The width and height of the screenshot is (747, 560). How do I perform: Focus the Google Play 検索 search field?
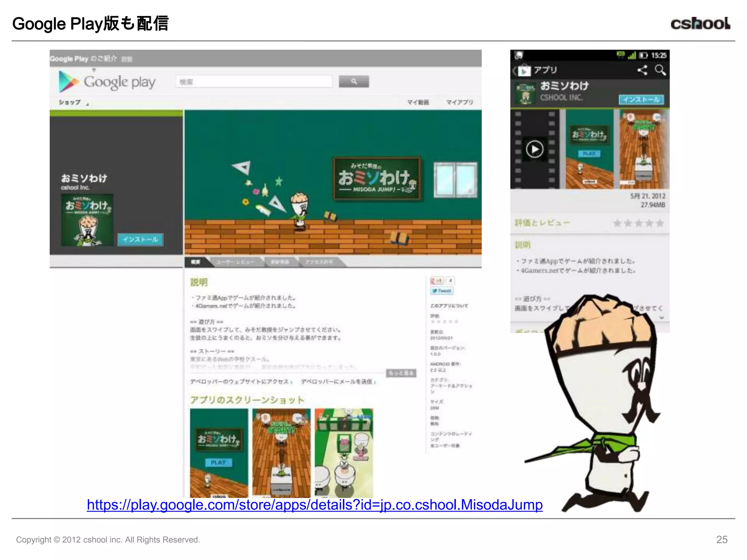[254, 82]
